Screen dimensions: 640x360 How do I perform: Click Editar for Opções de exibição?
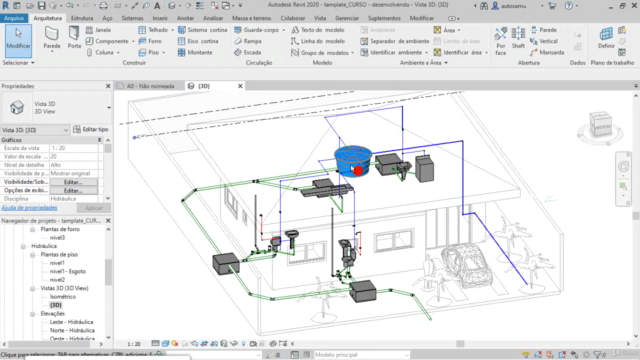[73, 191]
